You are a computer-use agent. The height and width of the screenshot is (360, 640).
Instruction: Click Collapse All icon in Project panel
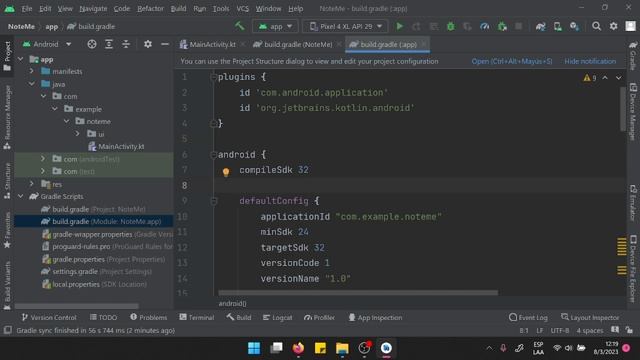point(126,44)
